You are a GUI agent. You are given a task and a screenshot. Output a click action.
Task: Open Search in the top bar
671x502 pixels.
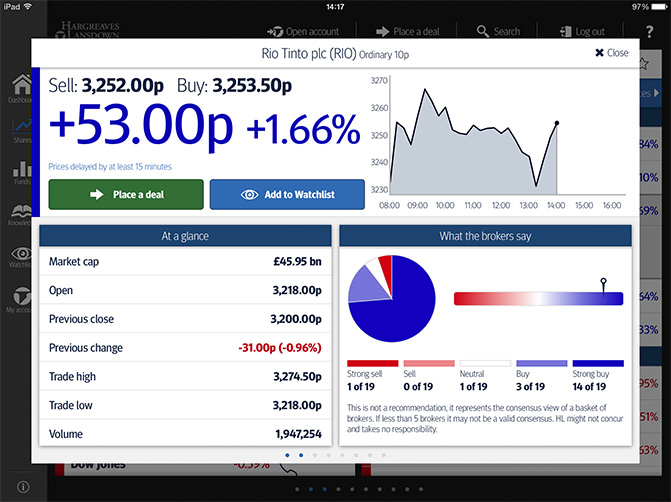[499, 31]
